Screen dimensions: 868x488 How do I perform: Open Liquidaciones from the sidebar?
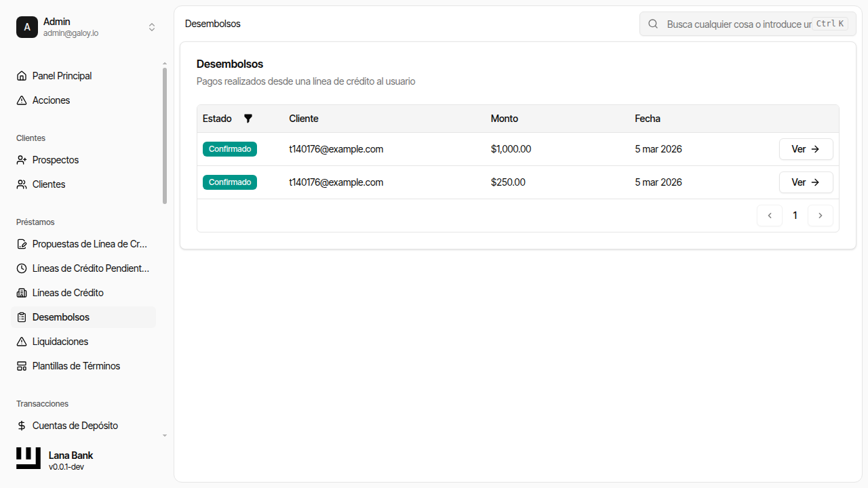60,342
